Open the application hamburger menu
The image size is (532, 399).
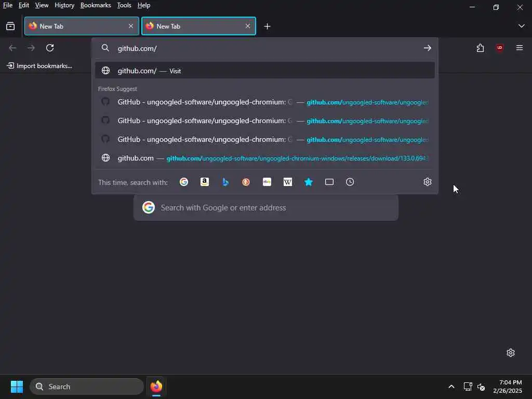[x=520, y=48]
